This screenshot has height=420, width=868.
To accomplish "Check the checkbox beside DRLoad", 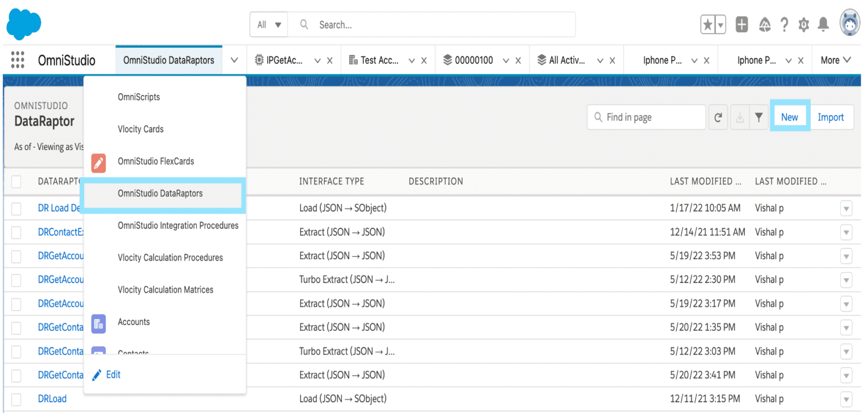I will pos(16,399).
